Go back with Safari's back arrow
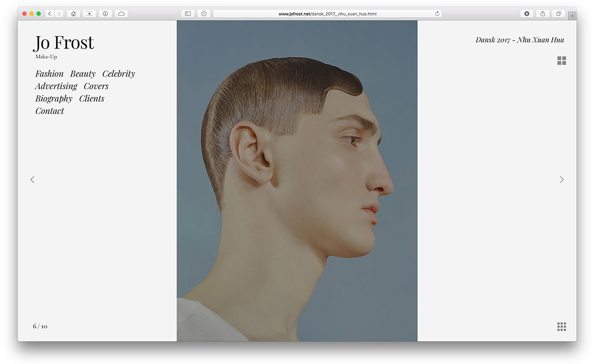Viewport: 595px width, 364px height. [50, 14]
